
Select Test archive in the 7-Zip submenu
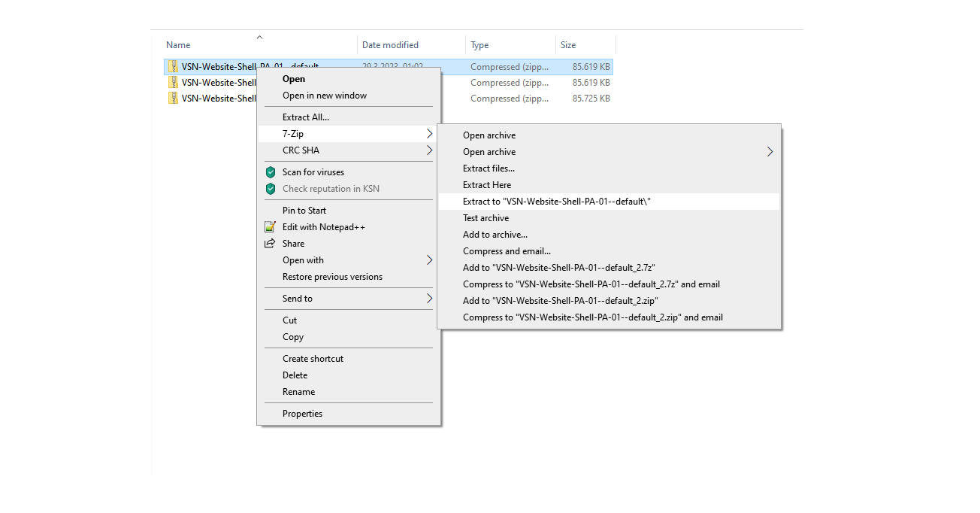tap(485, 218)
